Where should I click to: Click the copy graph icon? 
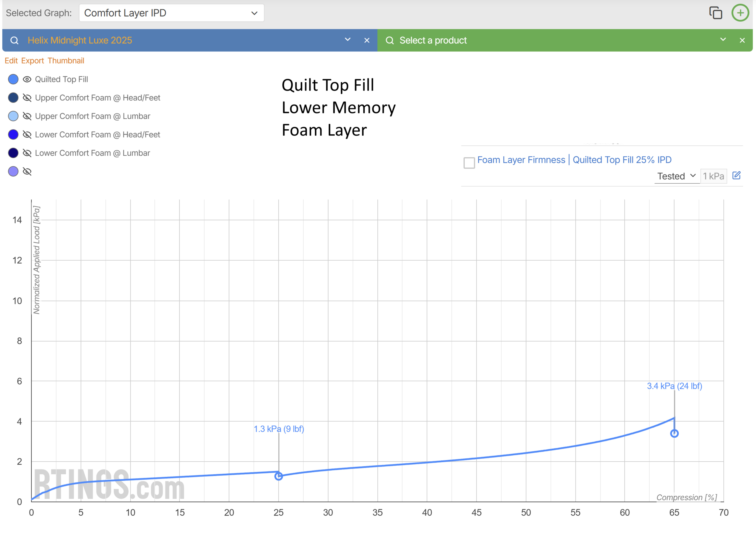(x=715, y=13)
